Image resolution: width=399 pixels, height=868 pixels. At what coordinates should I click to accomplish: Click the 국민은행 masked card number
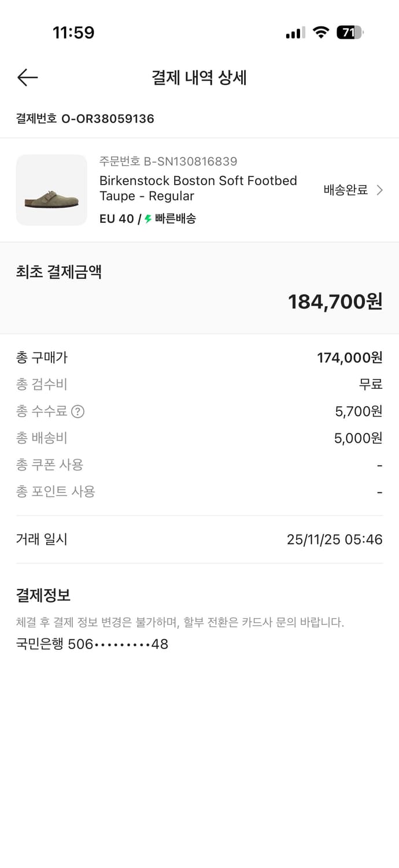92,643
